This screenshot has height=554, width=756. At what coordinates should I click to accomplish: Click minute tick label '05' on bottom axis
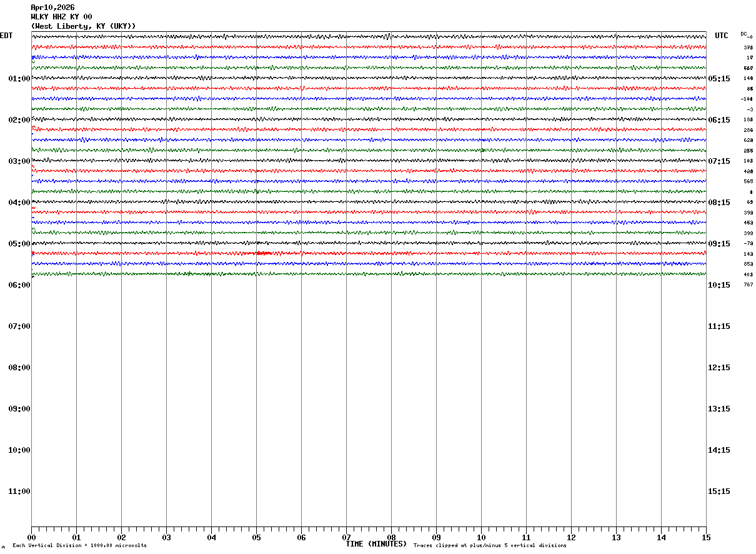256,538
